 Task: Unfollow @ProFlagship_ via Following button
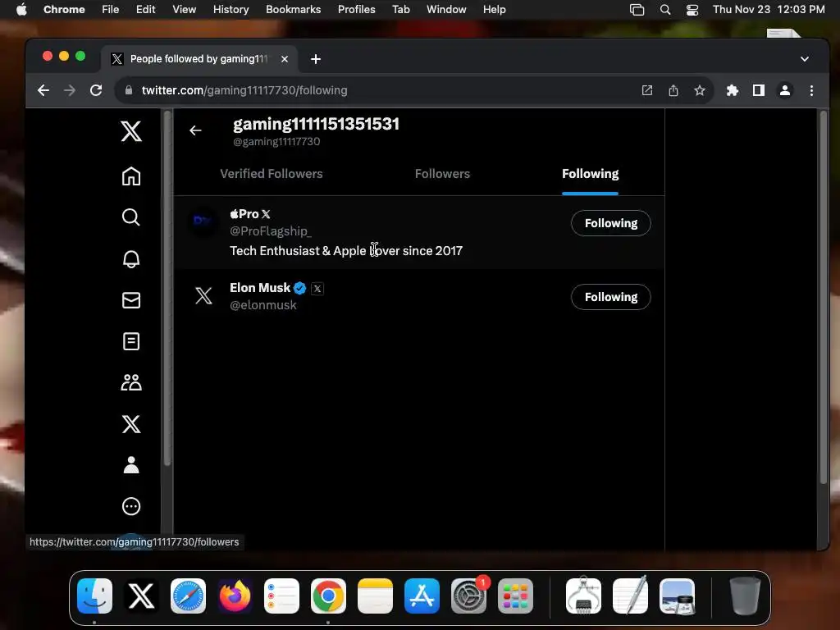[610, 223]
